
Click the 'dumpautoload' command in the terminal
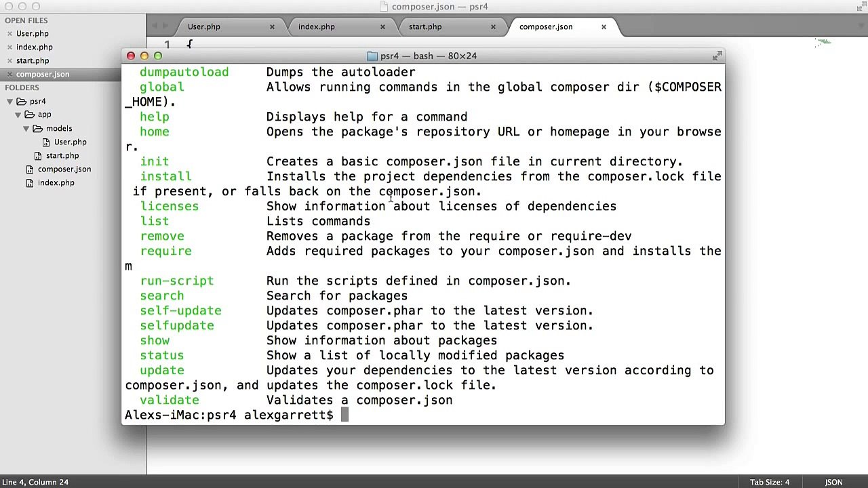tap(184, 72)
